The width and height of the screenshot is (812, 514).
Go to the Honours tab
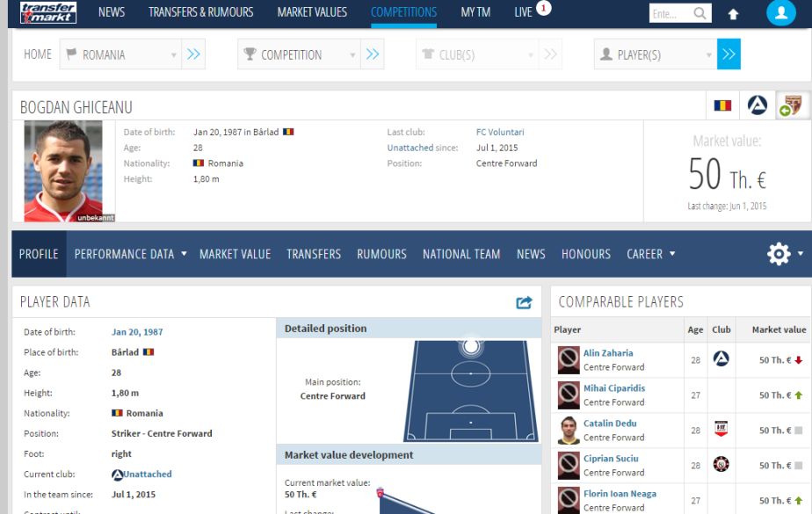tap(585, 254)
